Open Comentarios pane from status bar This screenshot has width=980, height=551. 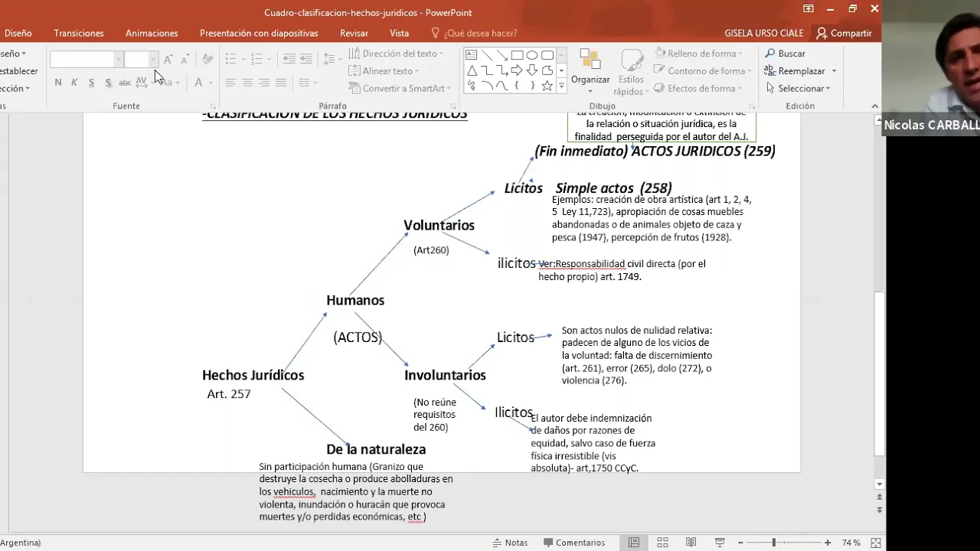point(574,543)
